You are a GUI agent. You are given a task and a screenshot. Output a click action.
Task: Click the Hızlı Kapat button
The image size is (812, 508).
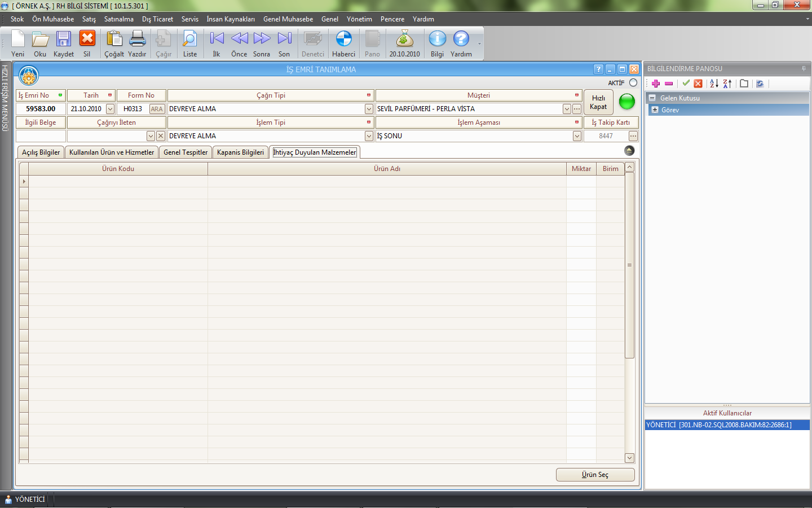click(x=598, y=102)
